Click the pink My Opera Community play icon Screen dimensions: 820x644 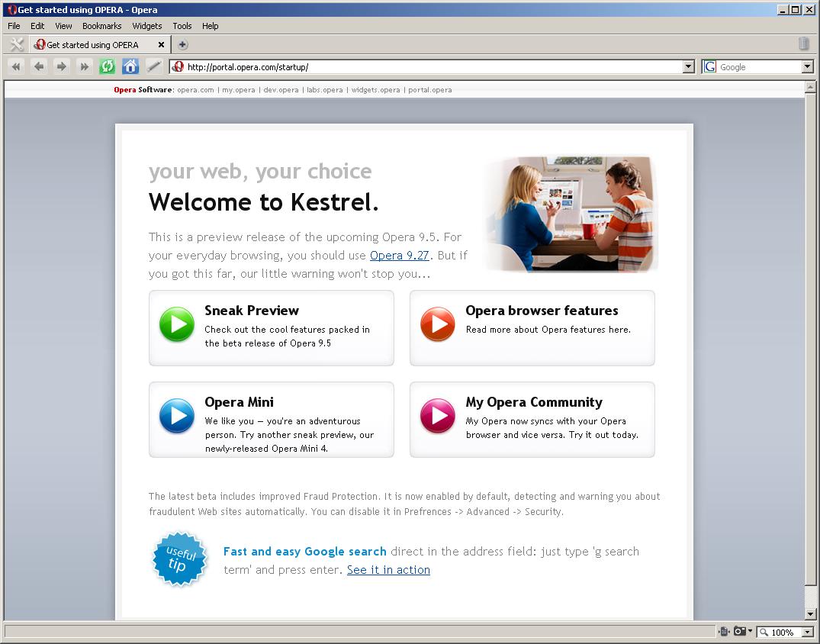(x=438, y=416)
